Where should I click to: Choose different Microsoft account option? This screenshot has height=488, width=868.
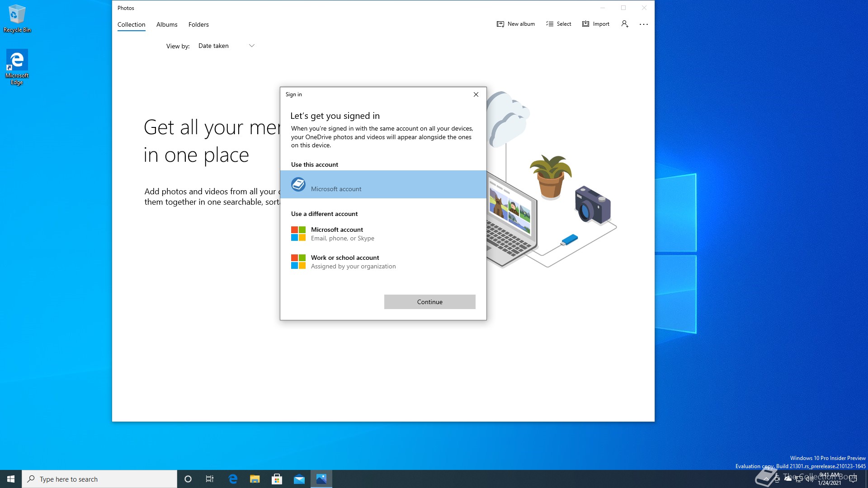pyautogui.click(x=343, y=234)
